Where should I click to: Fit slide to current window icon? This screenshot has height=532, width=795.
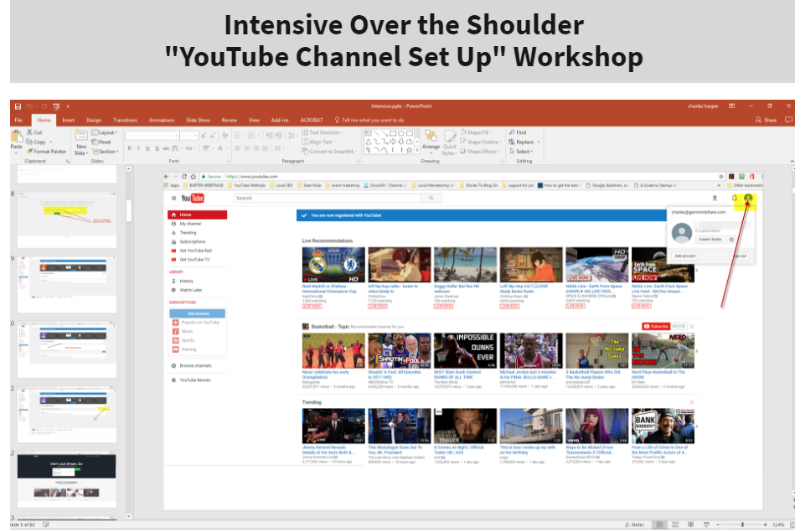coord(792,525)
